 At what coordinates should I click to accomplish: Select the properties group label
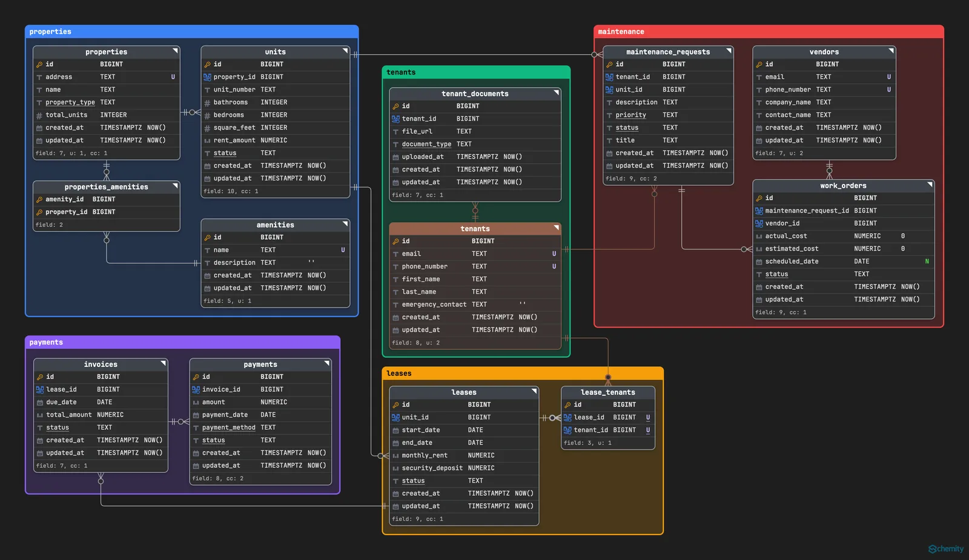pos(50,31)
